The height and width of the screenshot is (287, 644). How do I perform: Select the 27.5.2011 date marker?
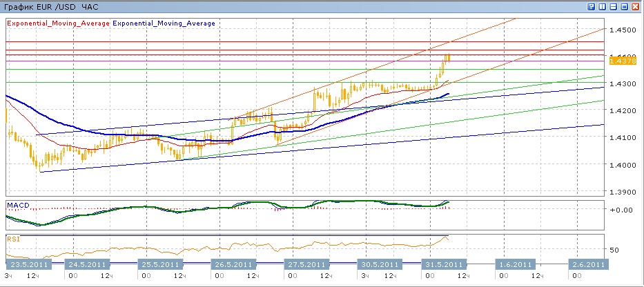[x=306, y=264]
